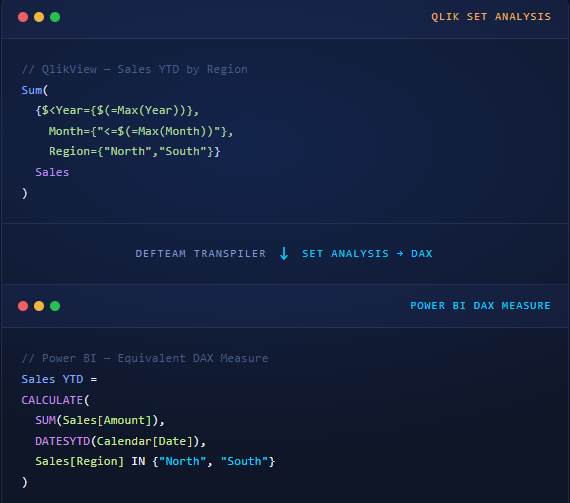Viewport: 570px width, 503px height.
Task: Click green dot in Qlik Set Analysis window
Action: (x=55, y=17)
